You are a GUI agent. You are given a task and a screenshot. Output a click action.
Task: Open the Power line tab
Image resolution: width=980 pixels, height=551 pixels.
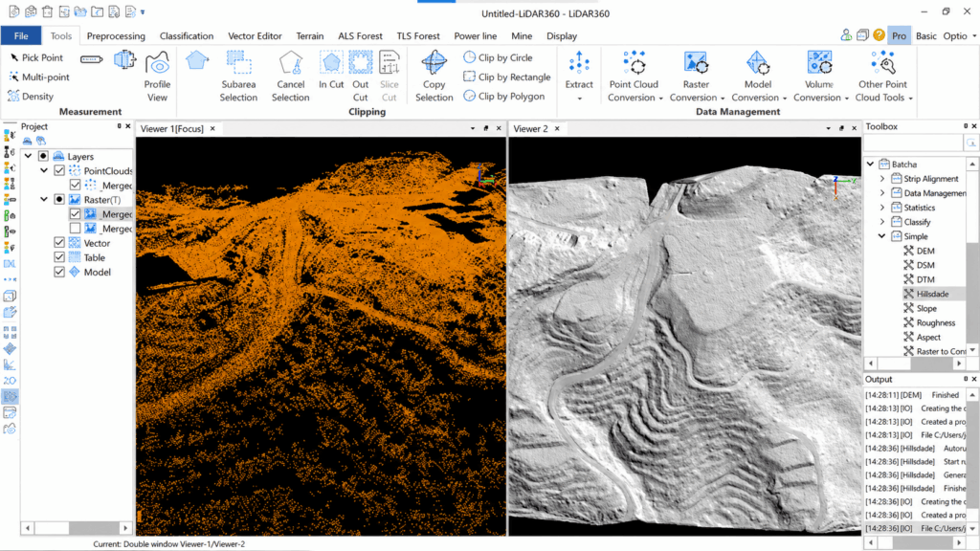[475, 35]
